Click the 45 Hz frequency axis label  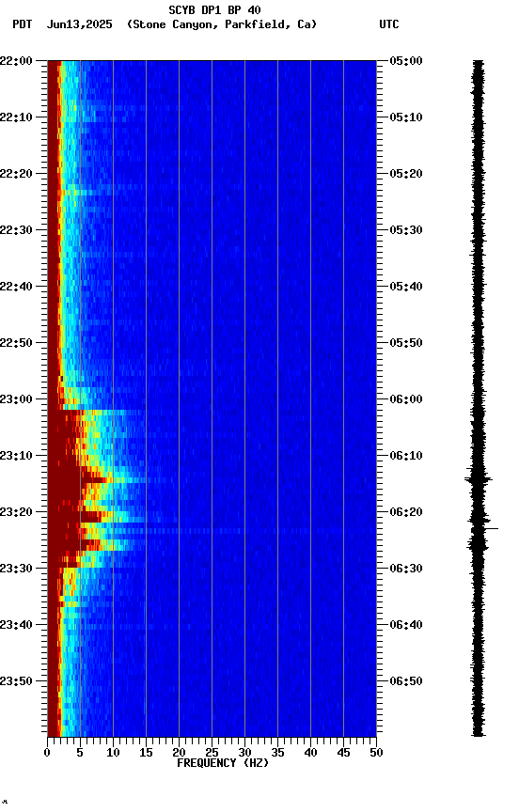coord(343,753)
